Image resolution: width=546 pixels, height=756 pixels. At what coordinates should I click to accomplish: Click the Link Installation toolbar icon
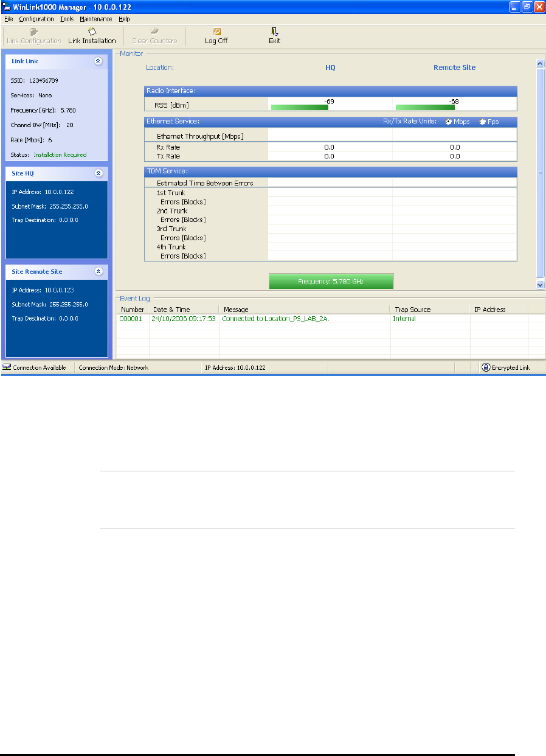92,31
